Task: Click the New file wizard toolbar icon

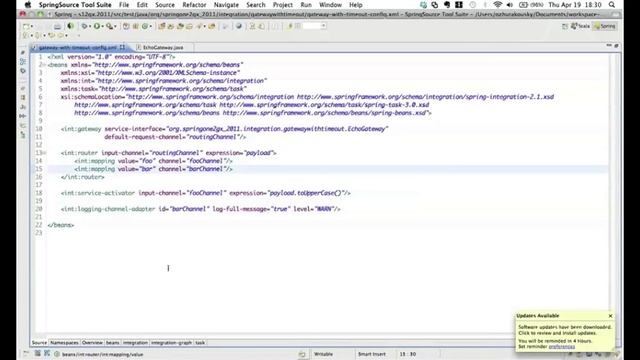Action: pyautogui.click(x=26, y=26)
